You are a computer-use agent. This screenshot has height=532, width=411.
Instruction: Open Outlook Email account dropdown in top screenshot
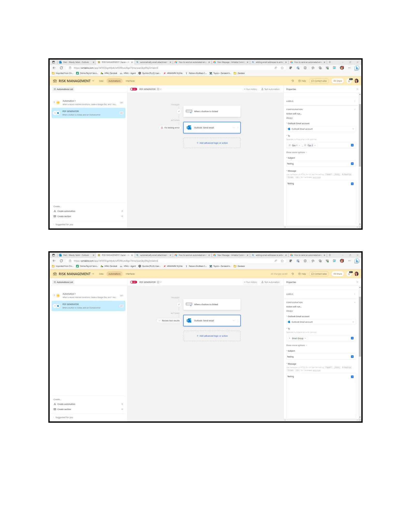[x=321, y=129]
